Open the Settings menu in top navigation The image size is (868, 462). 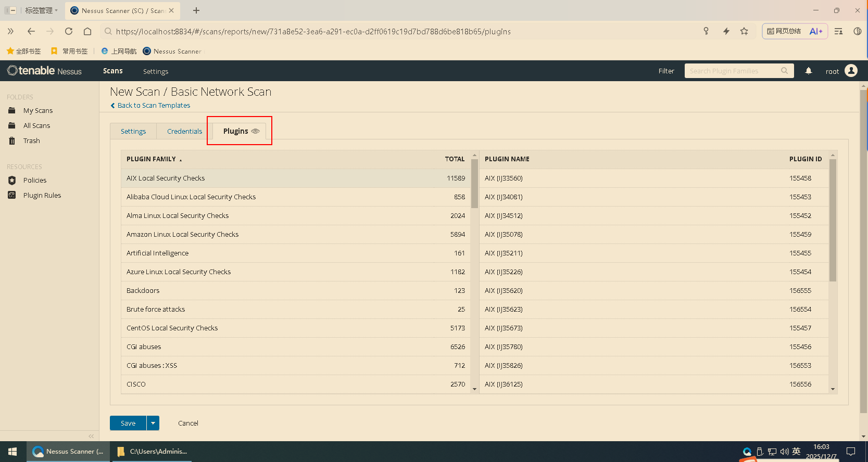tap(156, 71)
